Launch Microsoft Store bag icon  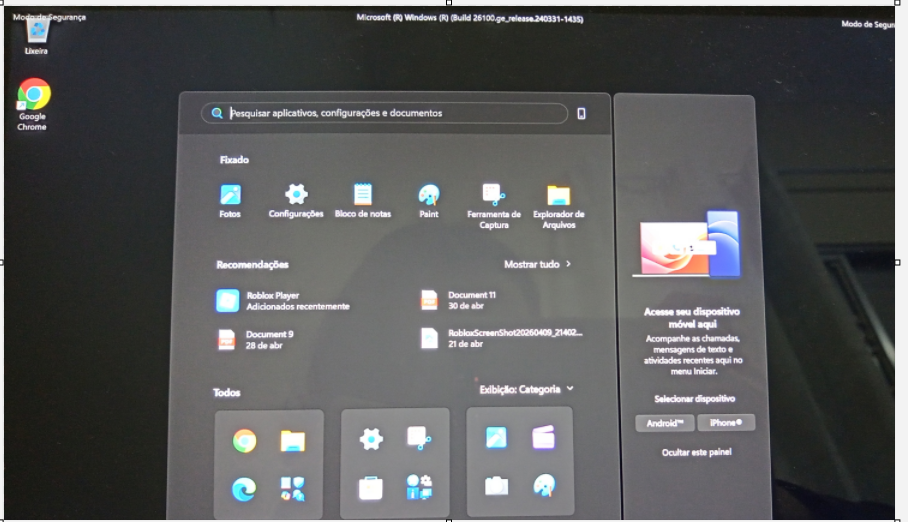pos(371,488)
